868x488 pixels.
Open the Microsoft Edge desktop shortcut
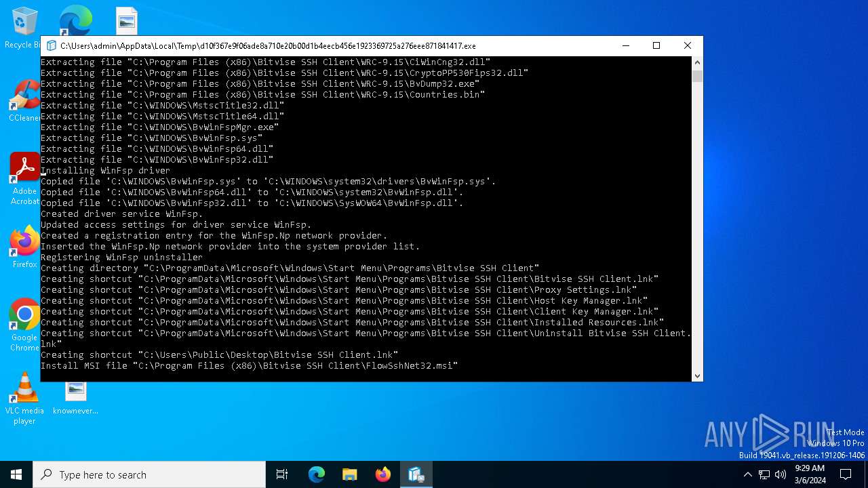point(75,20)
